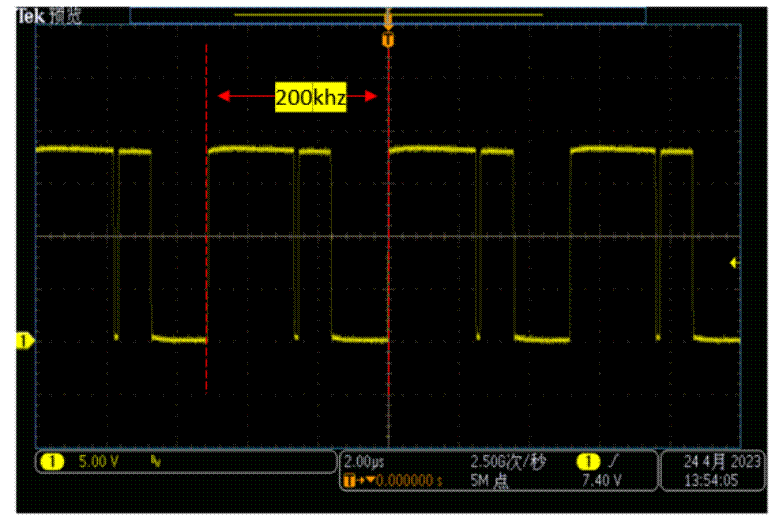Click the trigger level arrow on right edge
This screenshot has height=528, width=784.
734,262
